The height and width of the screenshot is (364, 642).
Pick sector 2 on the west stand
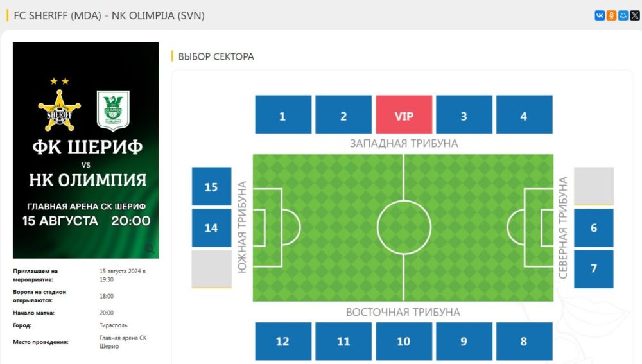[343, 116]
